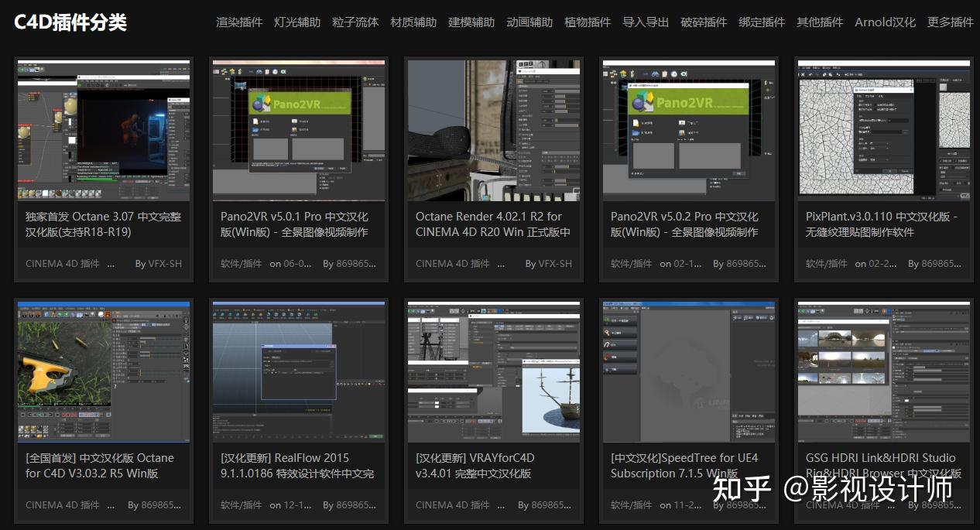
Task: Click the VRAYforC4D article thumbnail
Action: (x=493, y=371)
